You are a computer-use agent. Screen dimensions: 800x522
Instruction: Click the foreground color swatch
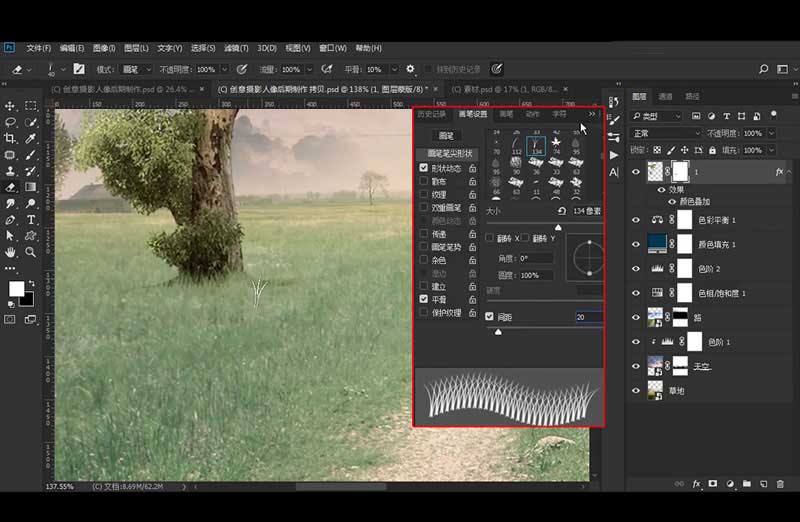click(16, 288)
